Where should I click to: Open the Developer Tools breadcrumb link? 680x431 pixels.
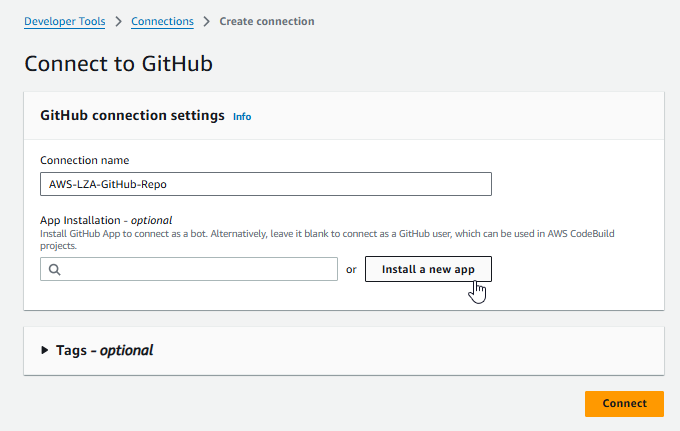click(x=65, y=21)
